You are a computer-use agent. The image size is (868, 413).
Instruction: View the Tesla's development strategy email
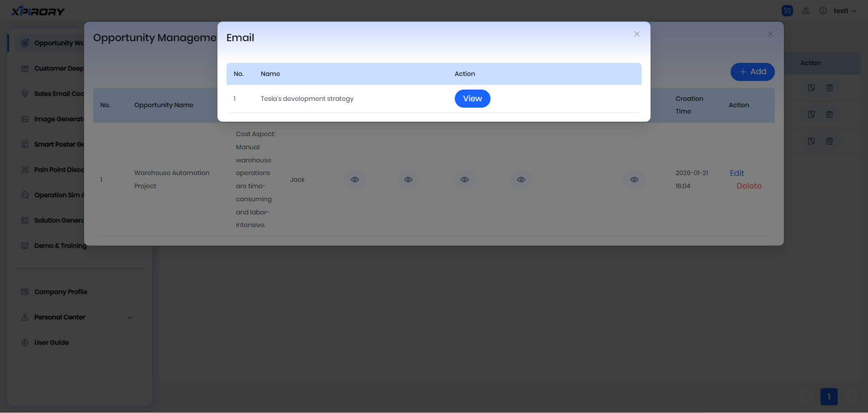click(x=472, y=99)
